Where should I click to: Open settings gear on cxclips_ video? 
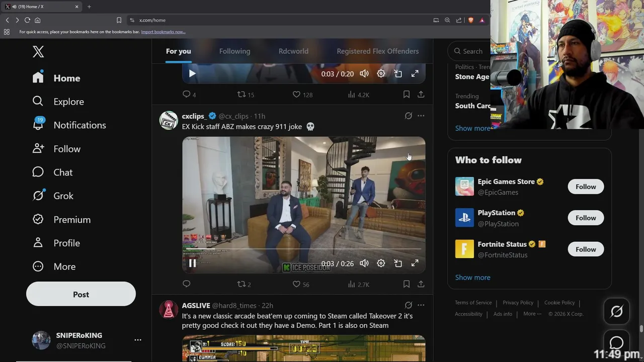[381, 263]
